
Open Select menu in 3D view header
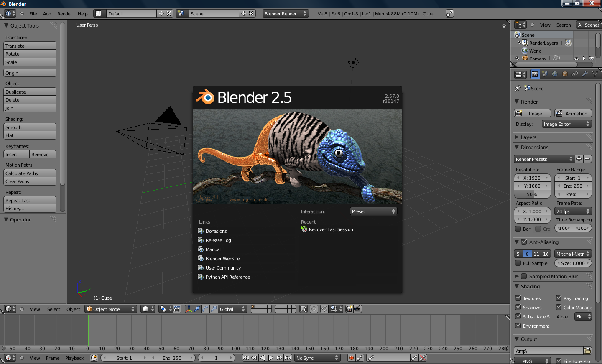click(x=54, y=309)
